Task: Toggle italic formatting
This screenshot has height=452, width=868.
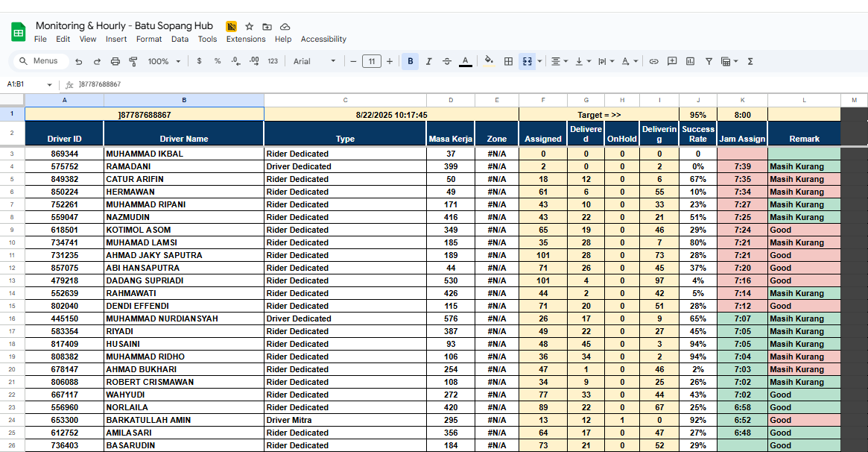Action: [428, 61]
